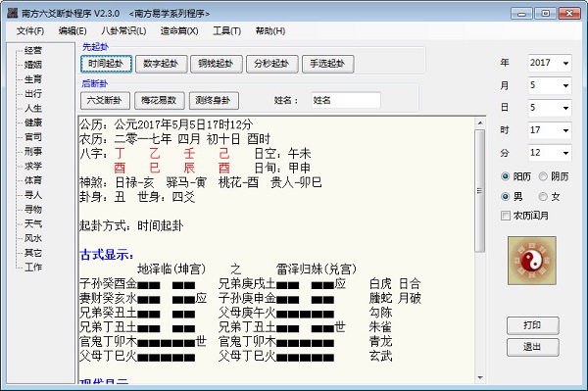Select 刑事 in the category tree
Image resolution: width=588 pixels, height=391 pixels.
pos(33,152)
